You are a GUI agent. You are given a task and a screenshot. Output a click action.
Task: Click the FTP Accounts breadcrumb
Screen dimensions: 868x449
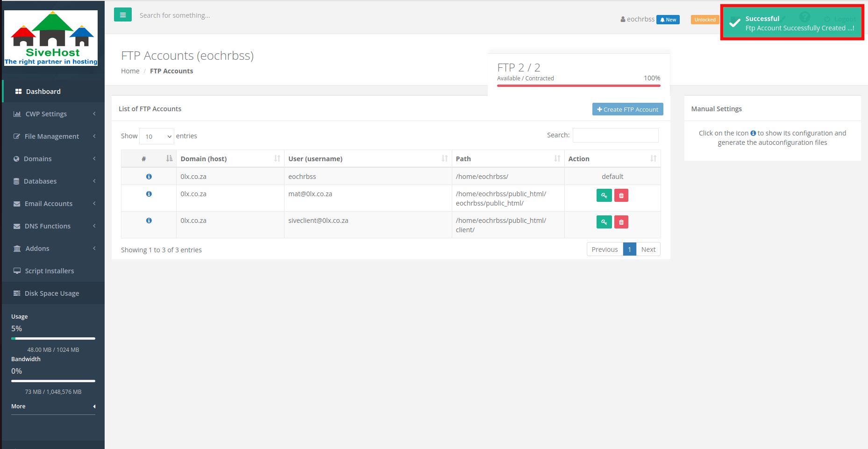171,71
